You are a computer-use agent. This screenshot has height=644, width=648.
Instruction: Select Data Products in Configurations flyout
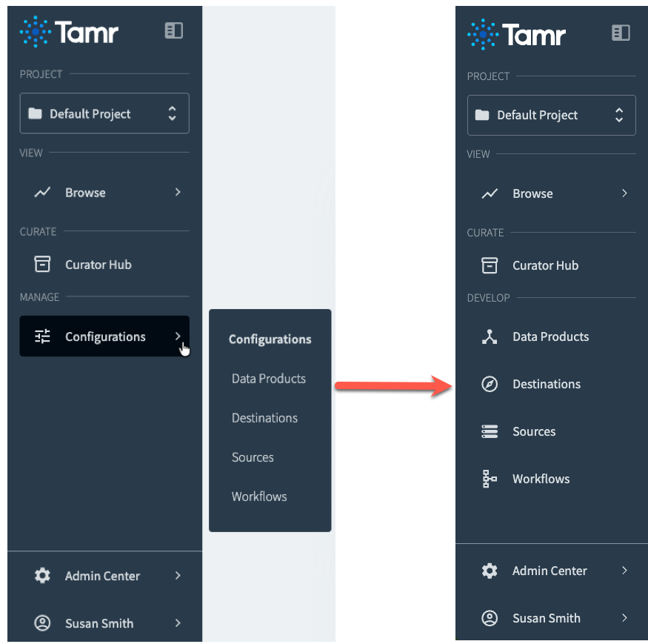coord(269,379)
